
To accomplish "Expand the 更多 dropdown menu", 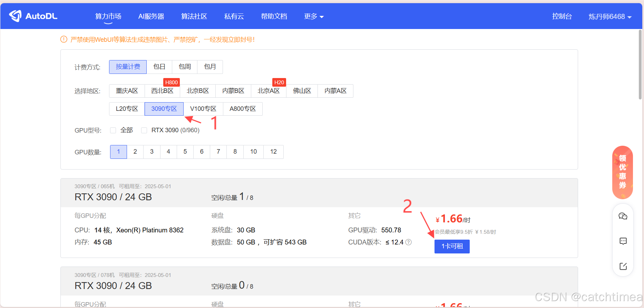I will (x=314, y=16).
